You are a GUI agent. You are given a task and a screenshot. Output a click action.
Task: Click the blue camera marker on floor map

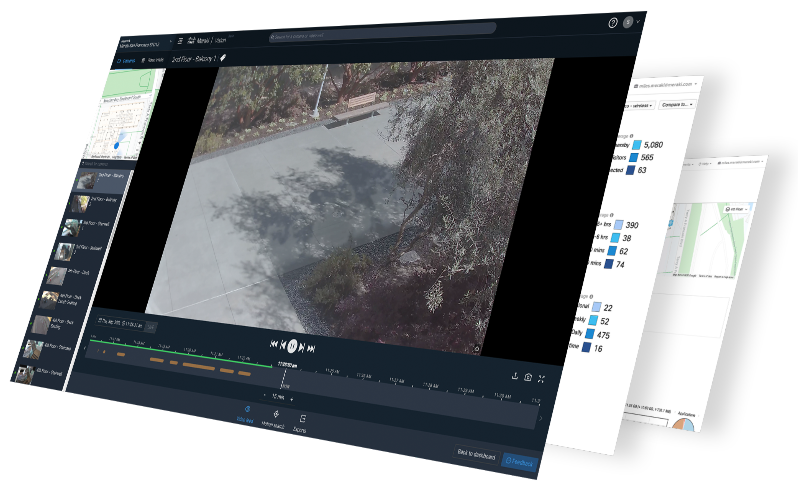[x=116, y=146]
